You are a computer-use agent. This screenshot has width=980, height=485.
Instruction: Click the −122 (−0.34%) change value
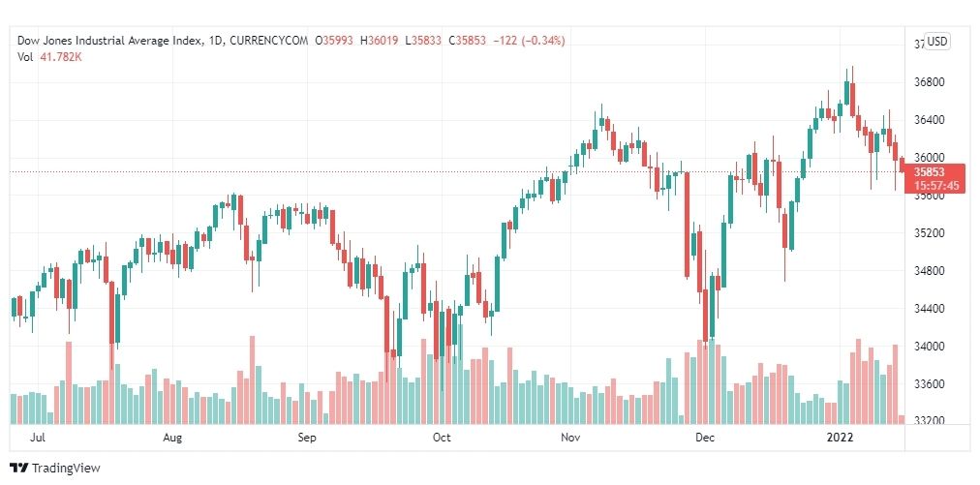point(529,41)
